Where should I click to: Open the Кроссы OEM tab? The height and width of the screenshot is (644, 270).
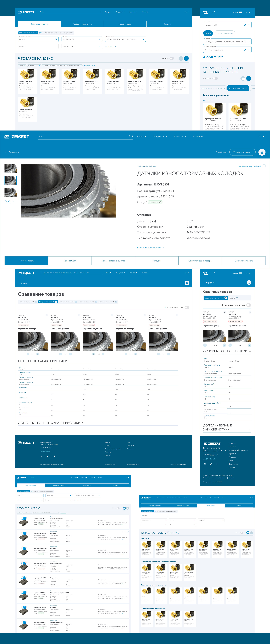tap(70, 261)
